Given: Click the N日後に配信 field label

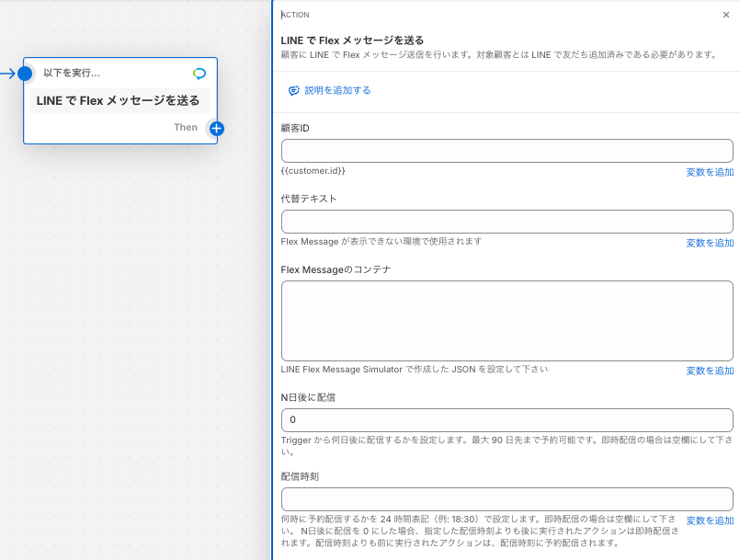Looking at the screenshot, I should click(x=308, y=397).
